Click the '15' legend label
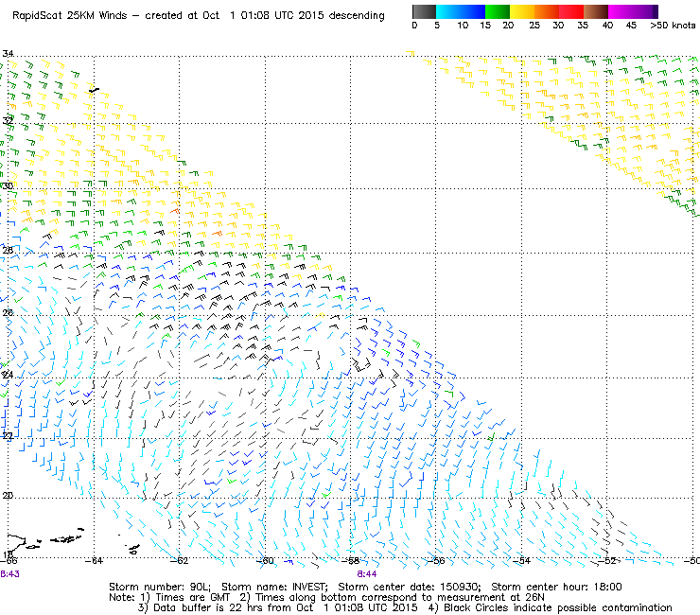Image resolution: width=700 pixels, height=615 pixels. pos(485,26)
